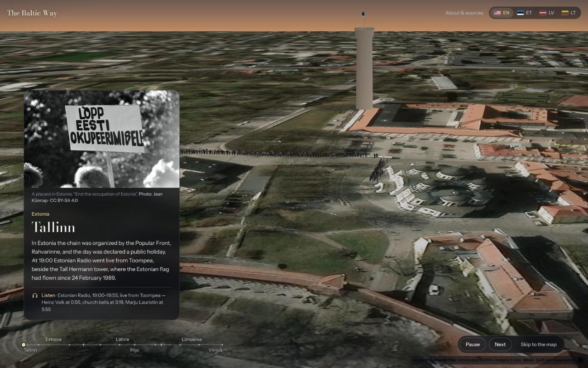Go to The Baltic Way home title
This screenshot has width=588, height=368.
[32, 13]
